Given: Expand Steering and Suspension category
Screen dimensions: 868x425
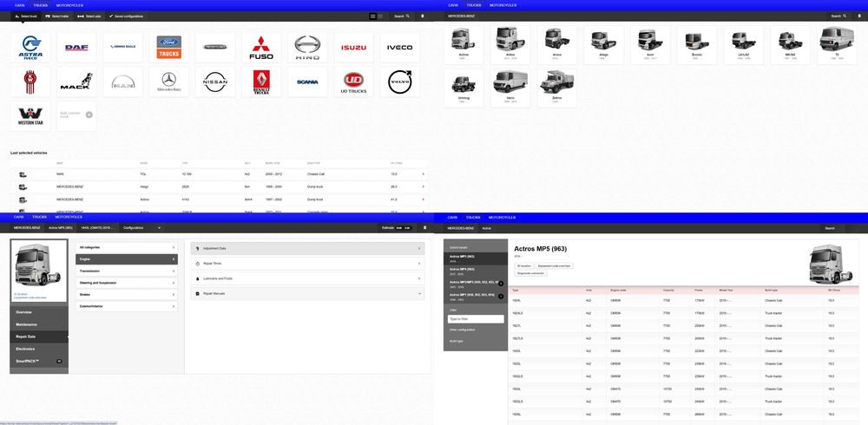Looking at the screenshot, I should click(127, 283).
